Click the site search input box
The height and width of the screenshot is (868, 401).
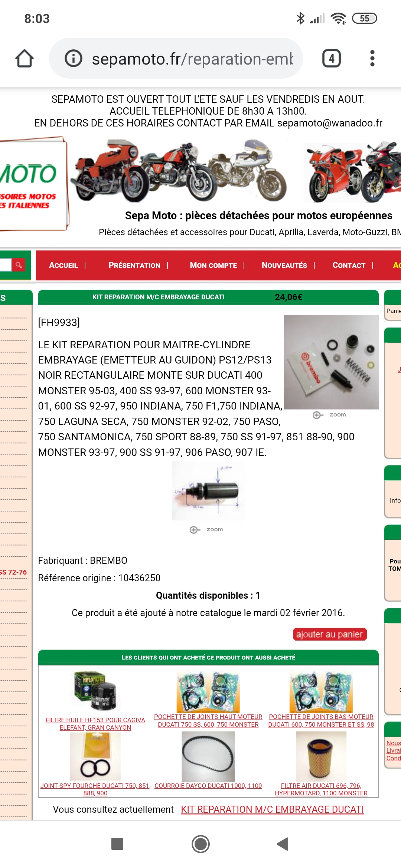point(5,265)
